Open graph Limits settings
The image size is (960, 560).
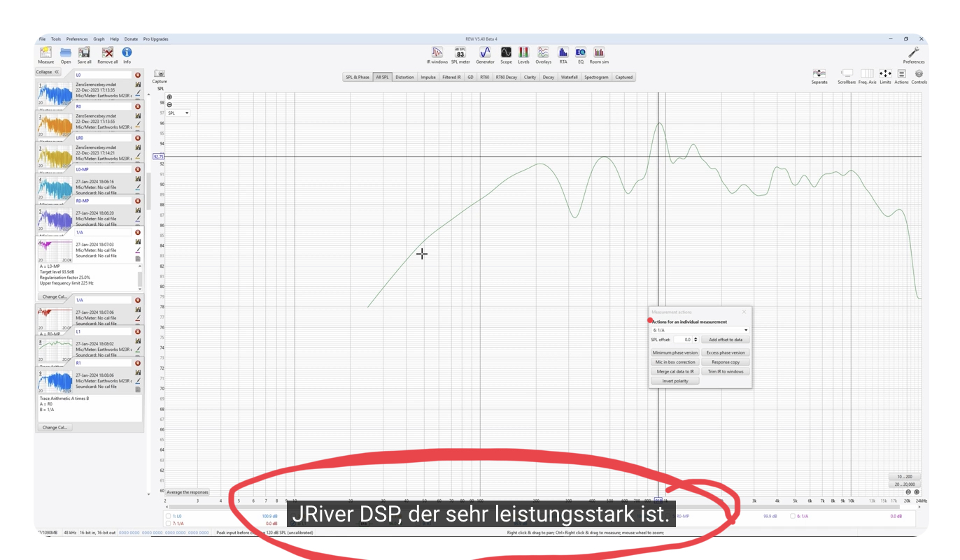(x=885, y=73)
